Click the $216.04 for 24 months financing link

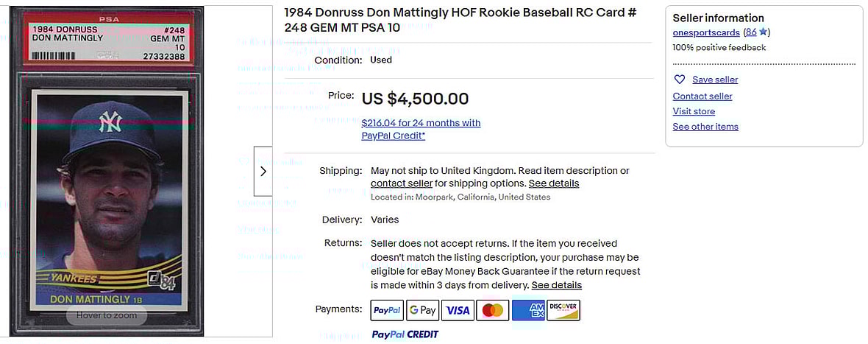pos(421,123)
